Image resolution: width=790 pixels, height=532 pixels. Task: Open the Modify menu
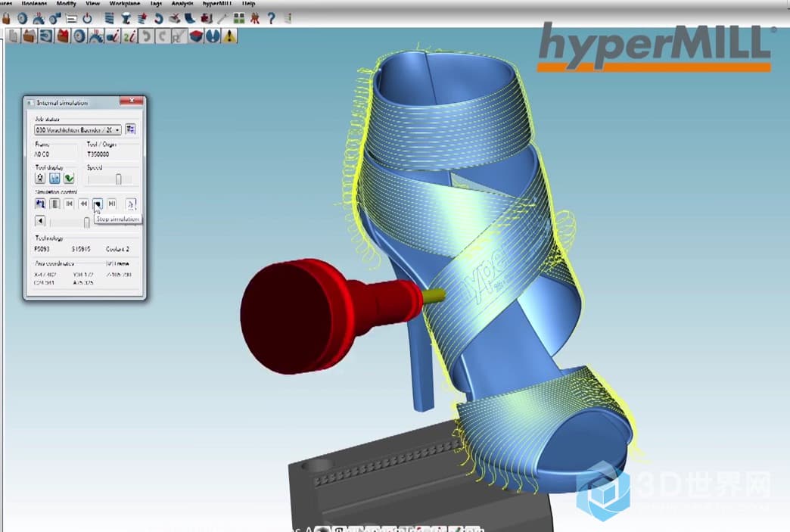(66, 4)
